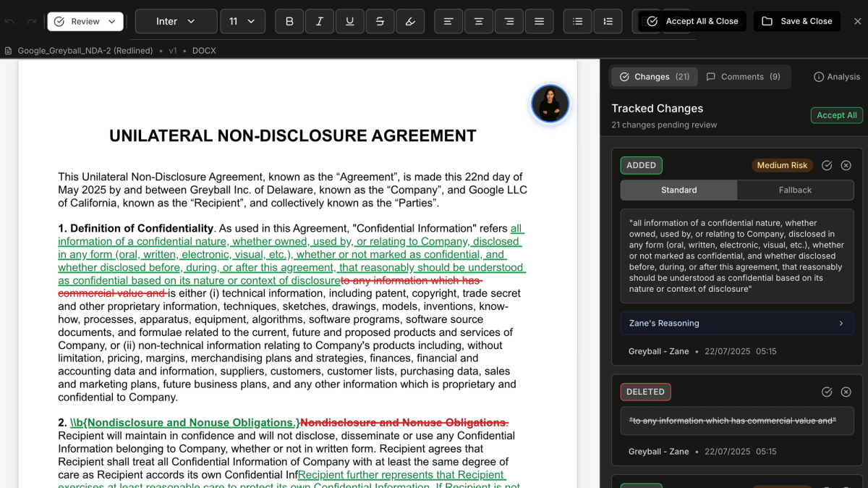The width and height of the screenshot is (868, 488).
Task: Click the red deleted text 'to any information which has'
Action: (x=412, y=281)
